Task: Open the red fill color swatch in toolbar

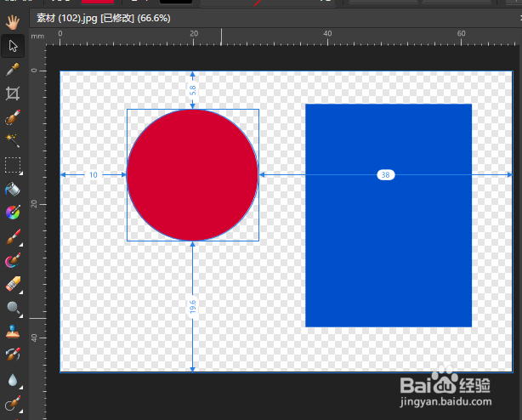Action: (98, 2)
